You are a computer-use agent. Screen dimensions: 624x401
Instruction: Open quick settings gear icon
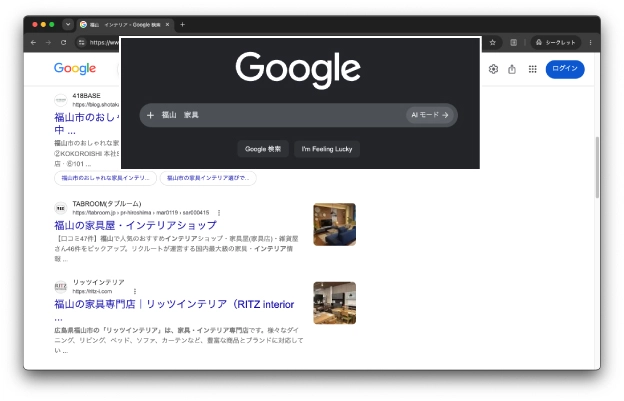click(493, 69)
